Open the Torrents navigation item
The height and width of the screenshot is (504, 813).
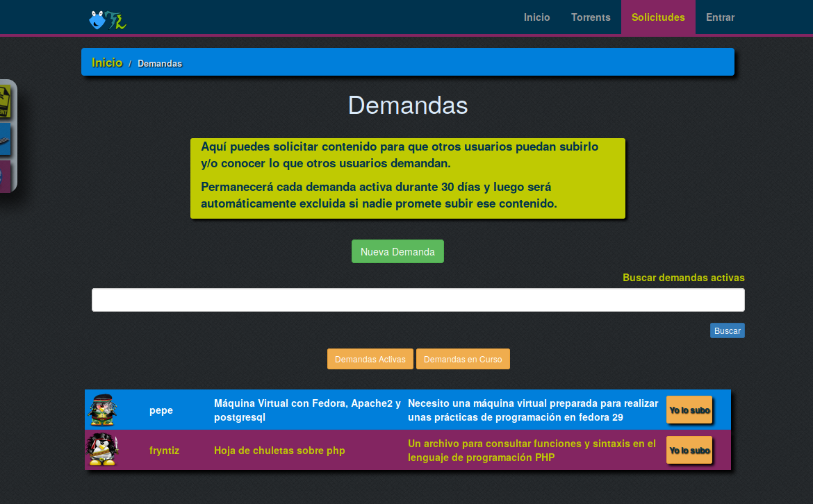coord(591,17)
